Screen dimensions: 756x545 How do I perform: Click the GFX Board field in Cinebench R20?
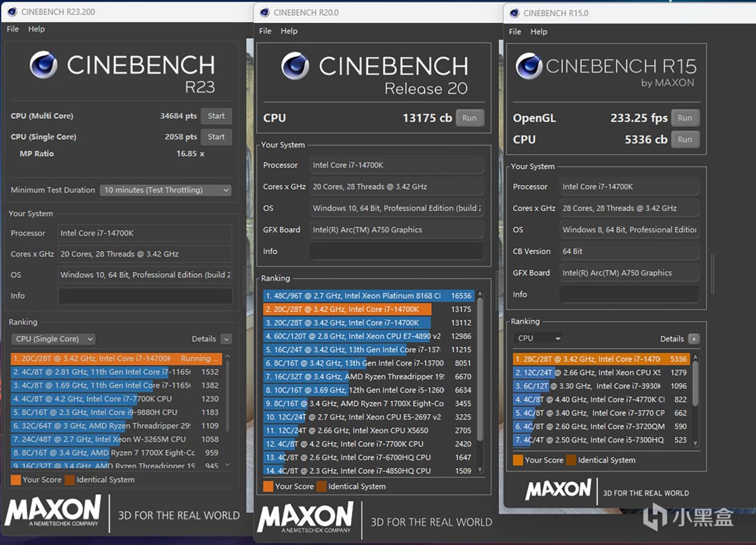click(x=396, y=230)
